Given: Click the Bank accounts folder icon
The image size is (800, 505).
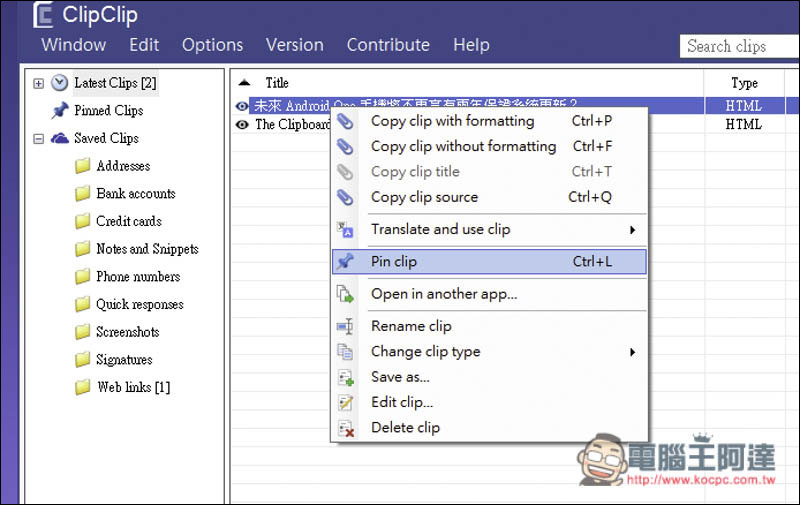Looking at the screenshot, I should 82,193.
